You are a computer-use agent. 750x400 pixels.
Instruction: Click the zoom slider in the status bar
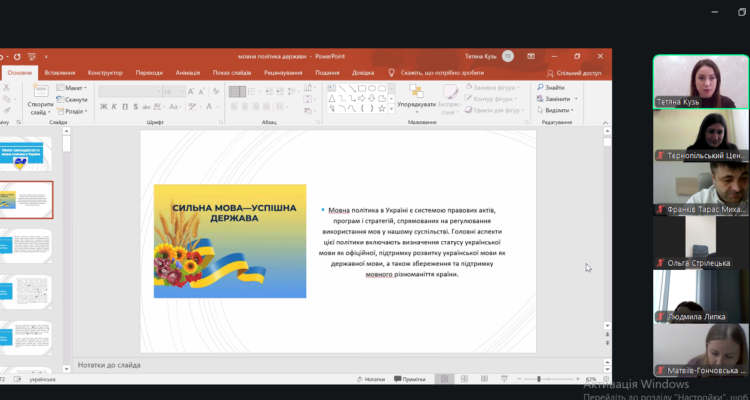pyautogui.click(x=540, y=380)
